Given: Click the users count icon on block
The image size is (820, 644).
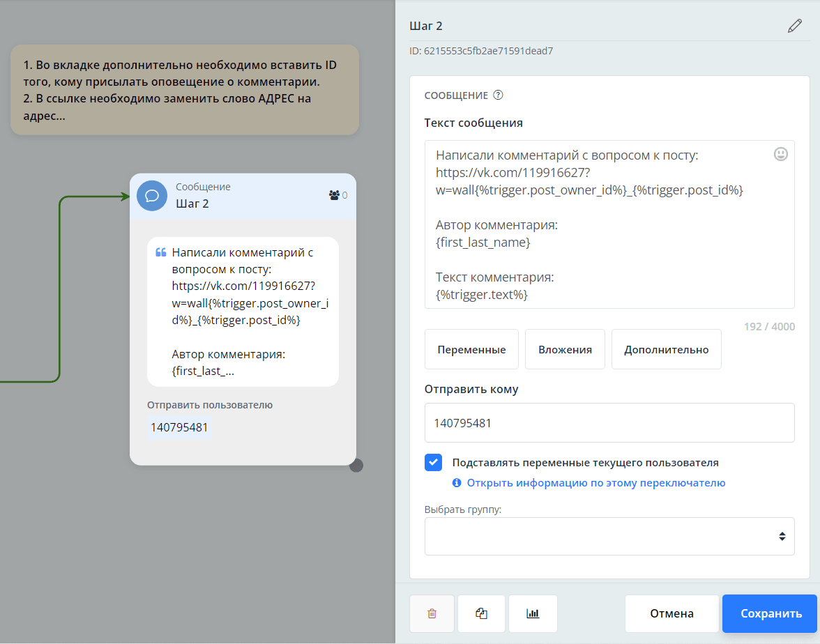Looking at the screenshot, I should (334, 195).
